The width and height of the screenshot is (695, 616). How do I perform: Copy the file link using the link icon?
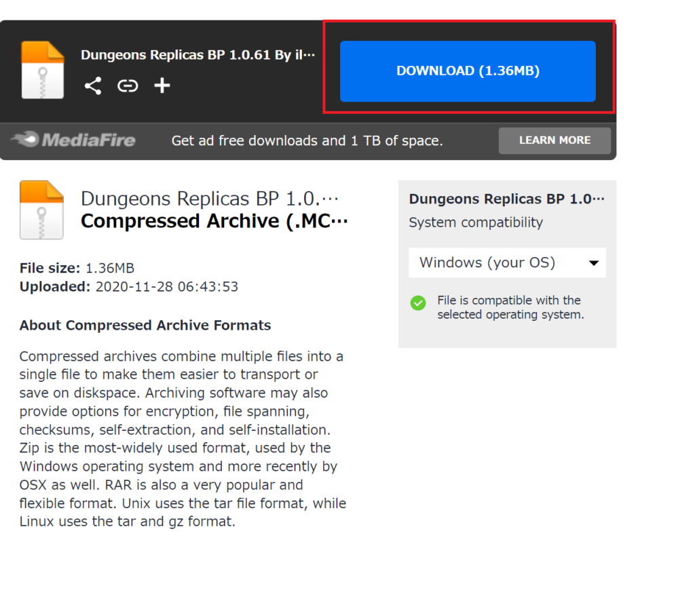pyautogui.click(x=128, y=85)
